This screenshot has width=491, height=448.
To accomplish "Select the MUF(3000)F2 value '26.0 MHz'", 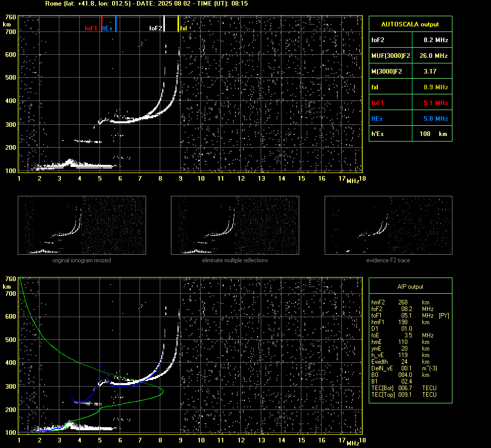I will [433, 56].
